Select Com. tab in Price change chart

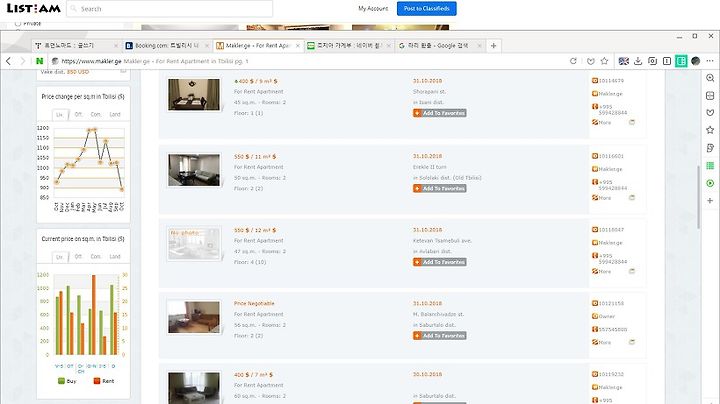click(96, 114)
